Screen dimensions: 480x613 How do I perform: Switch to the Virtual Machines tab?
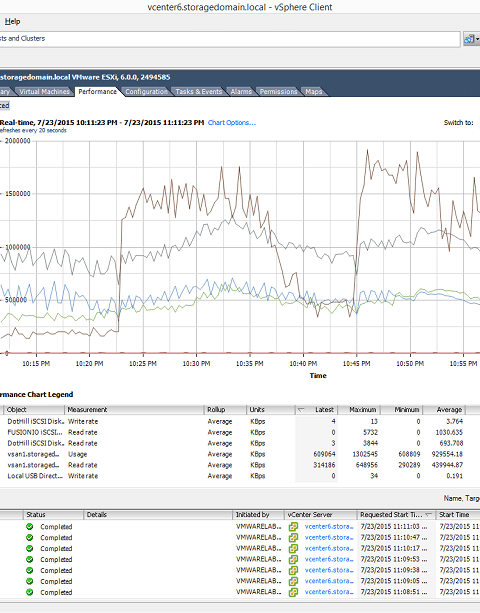pyautogui.click(x=45, y=91)
